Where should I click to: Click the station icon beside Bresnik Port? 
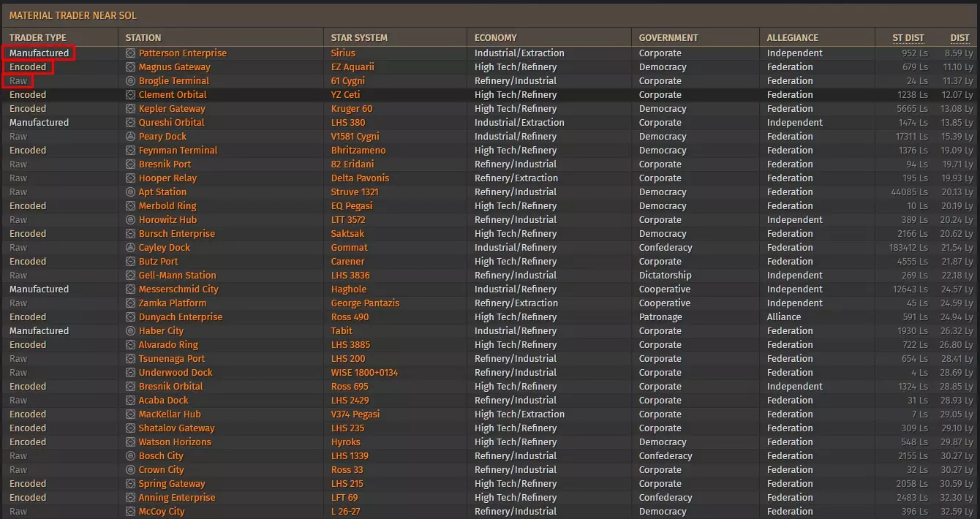tap(130, 164)
